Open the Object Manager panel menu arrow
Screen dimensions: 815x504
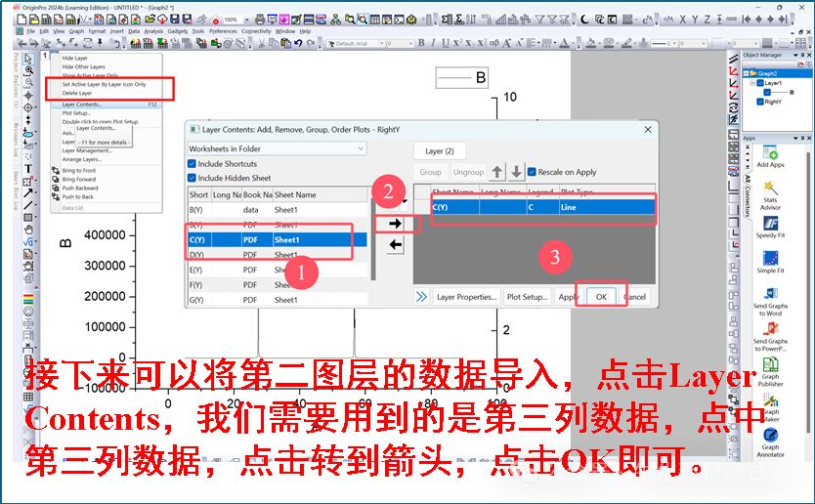pos(795,55)
